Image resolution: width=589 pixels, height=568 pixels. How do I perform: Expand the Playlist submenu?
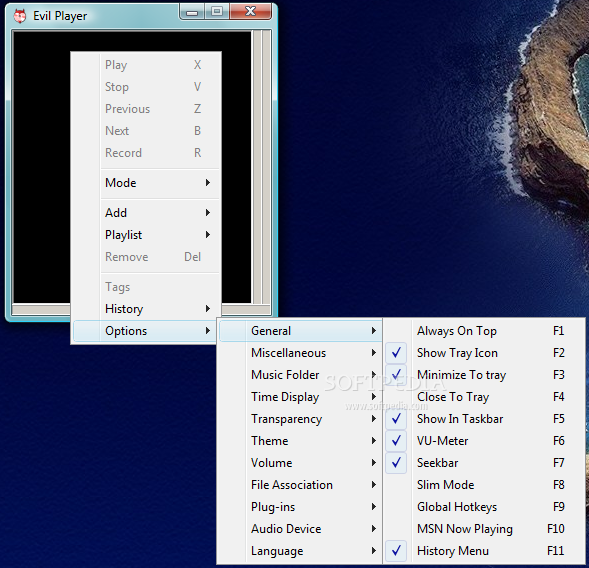146,235
